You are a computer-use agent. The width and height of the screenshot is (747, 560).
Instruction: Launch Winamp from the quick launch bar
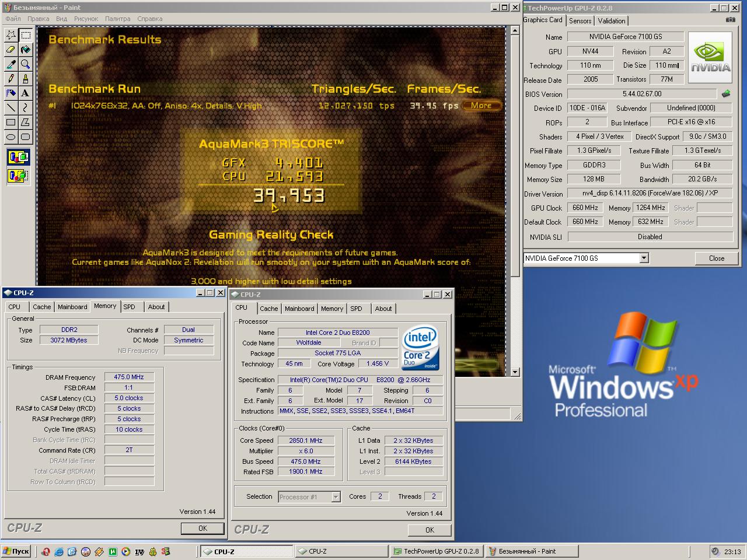coord(99,551)
